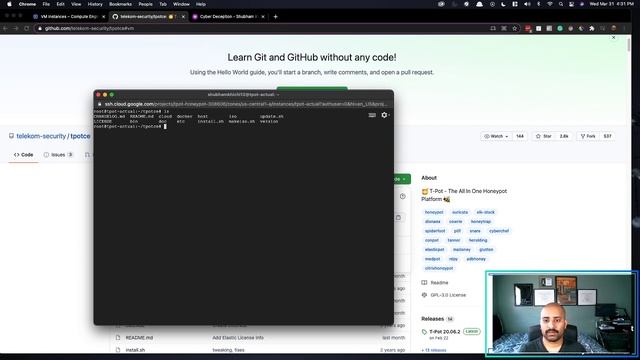The height and width of the screenshot is (360, 640).
Task: Click the cowrie topic tag
Action: 456,222
